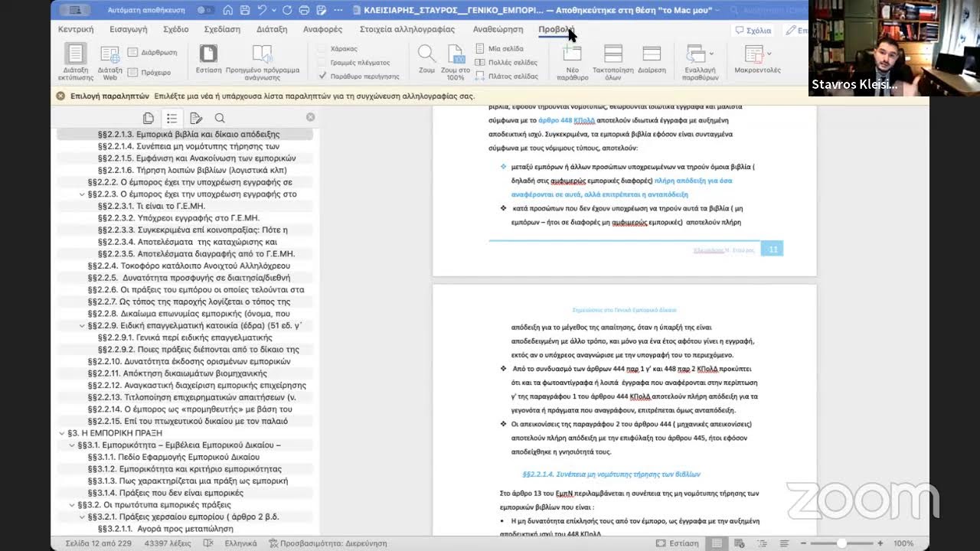980x551 pixels.
Task: Select Διάταξη εκτύπωσης print layout view
Action: (75, 62)
